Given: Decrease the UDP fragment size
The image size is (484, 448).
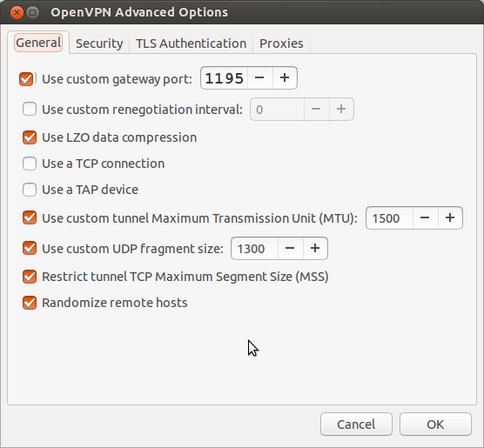Looking at the screenshot, I should (290, 249).
